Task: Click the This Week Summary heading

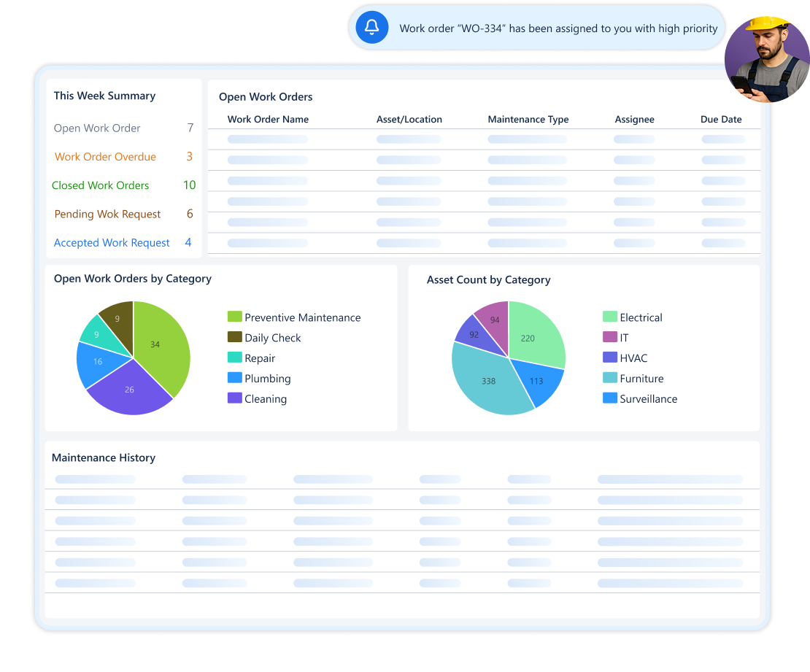Action: click(x=104, y=96)
